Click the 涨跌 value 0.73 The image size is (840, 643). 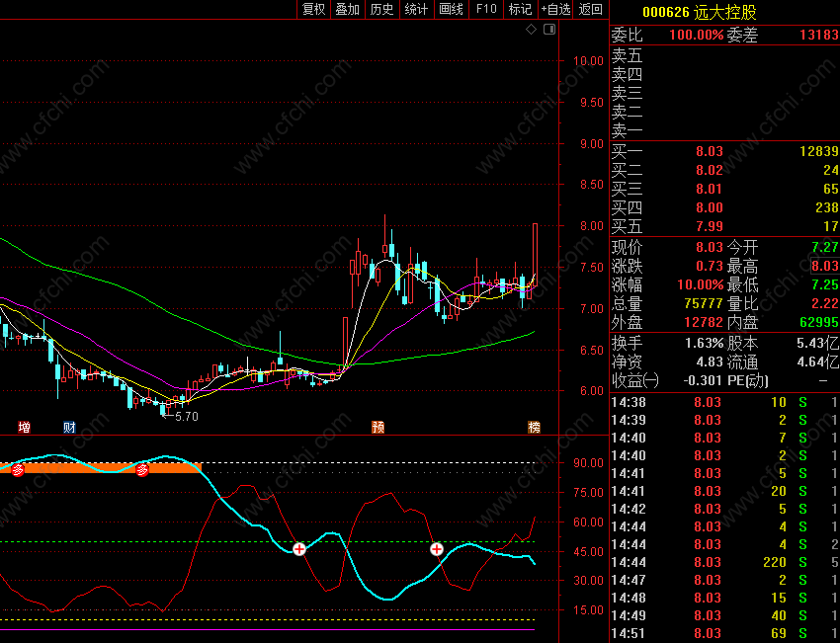[710, 266]
